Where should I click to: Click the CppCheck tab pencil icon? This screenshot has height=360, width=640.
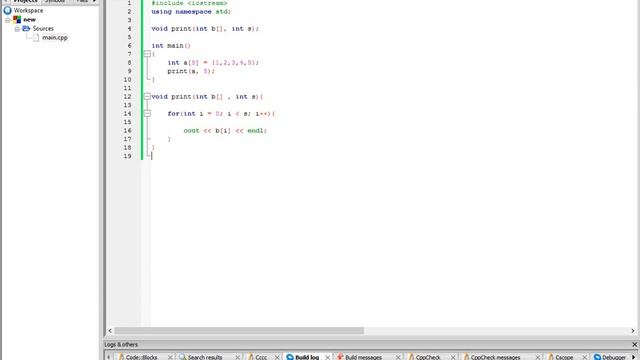(411, 357)
